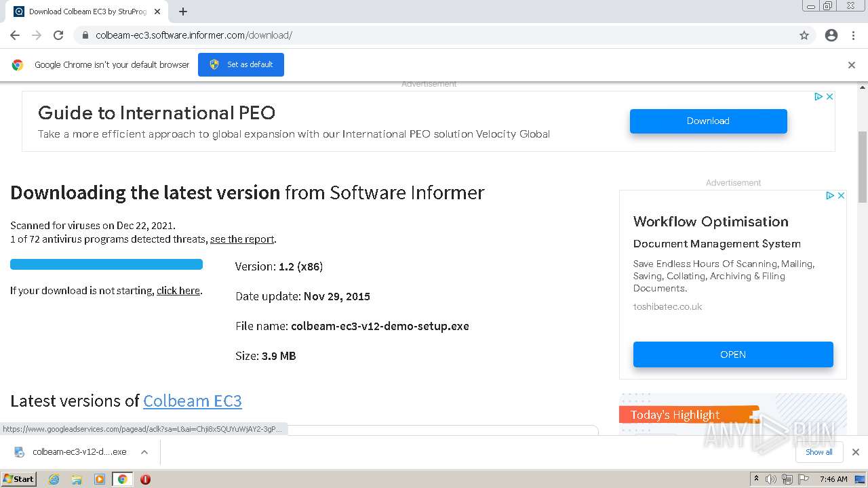Viewport: 868px width, 488px height.
Task: Show all downloads
Action: [x=819, y=452]
